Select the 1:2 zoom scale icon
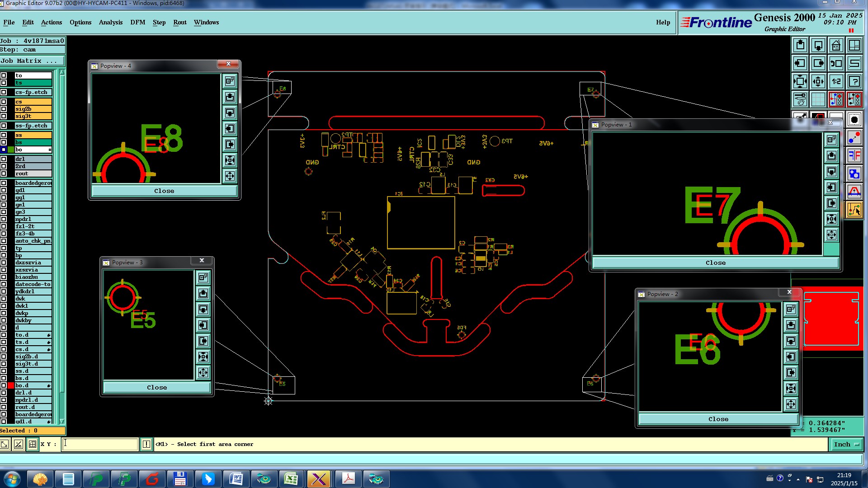868x488 pixels. 836,81
